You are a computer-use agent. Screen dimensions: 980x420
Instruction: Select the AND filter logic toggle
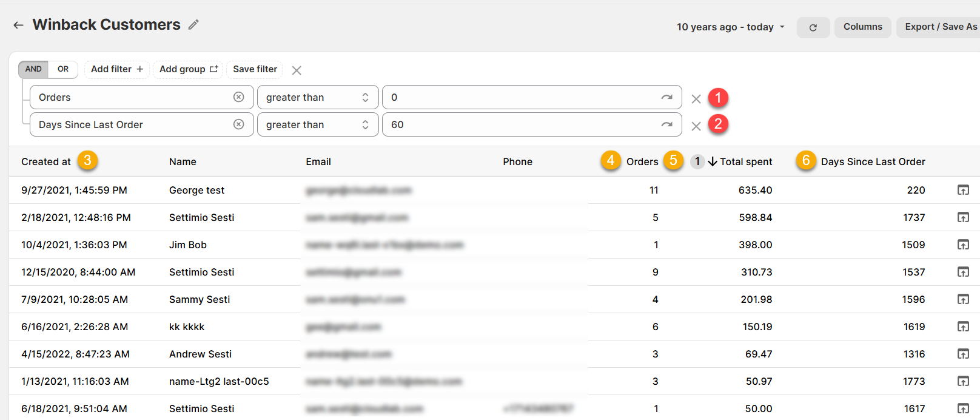pyautogui.click(x=33, y=69)
